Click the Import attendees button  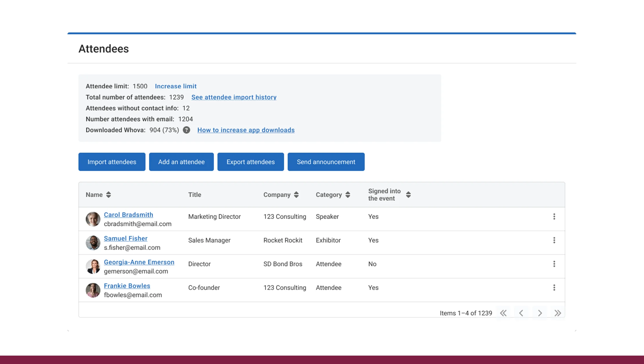(x=112, y=162)
